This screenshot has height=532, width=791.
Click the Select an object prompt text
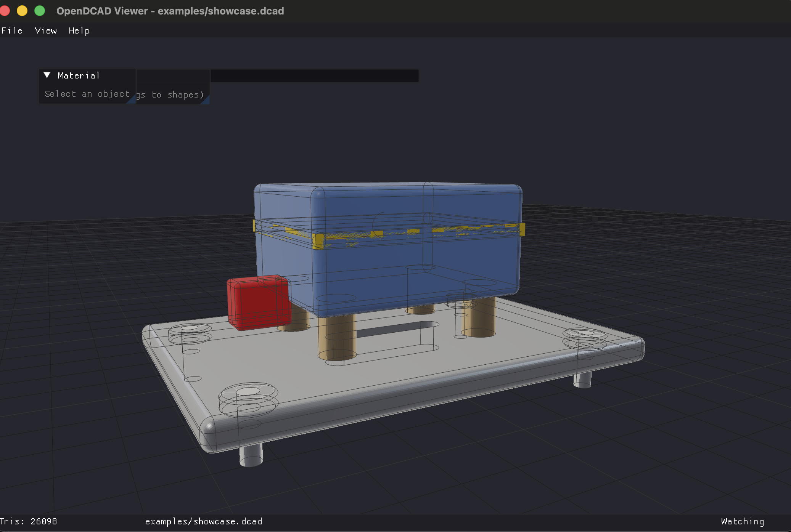pyautogui.click(x=86, y=94)
